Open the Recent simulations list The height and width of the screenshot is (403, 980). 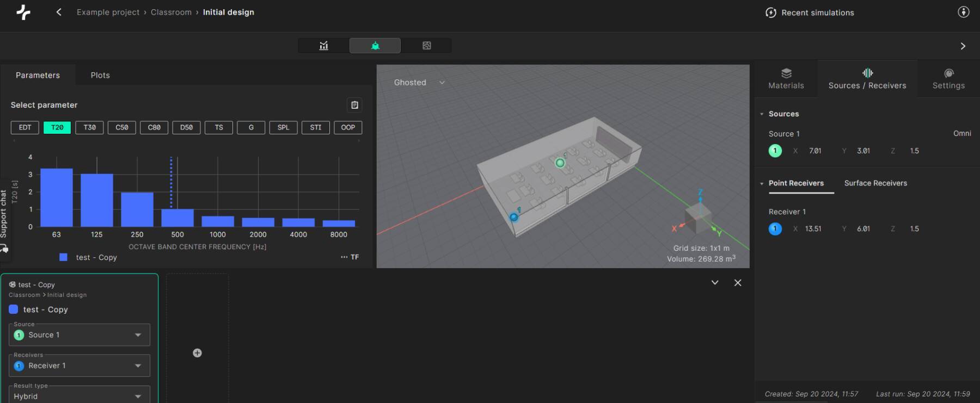810,13
